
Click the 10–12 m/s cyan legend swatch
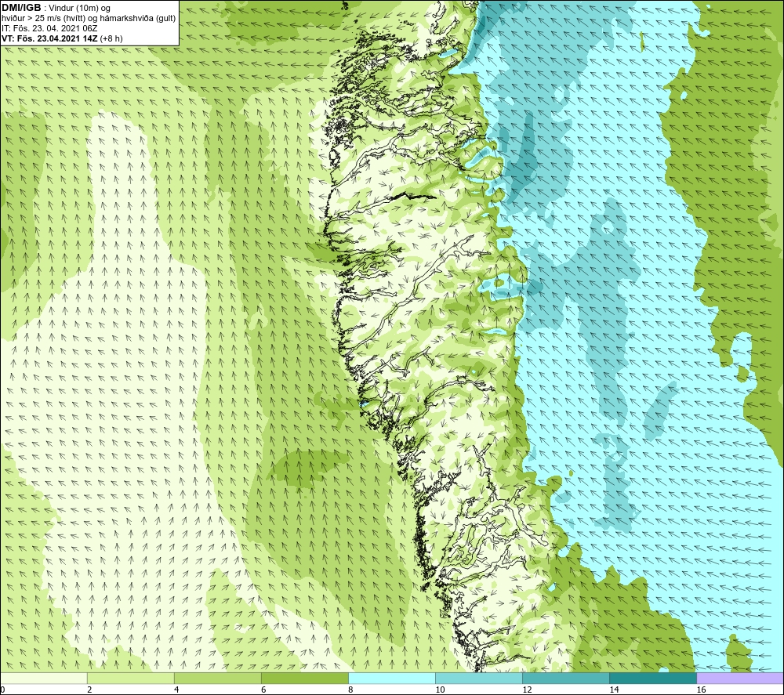[479, 678]
